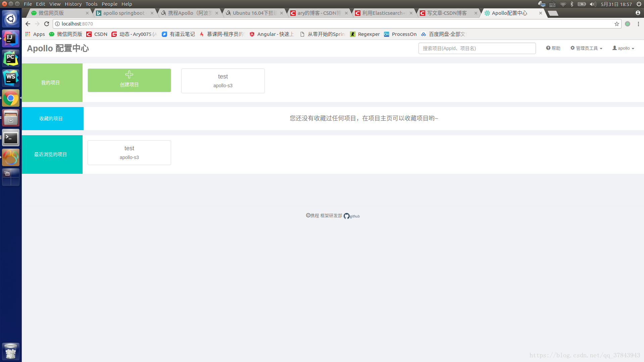Open the file archive manager dock icon
This screenshot has height=362, width=644.
(11, 118)
